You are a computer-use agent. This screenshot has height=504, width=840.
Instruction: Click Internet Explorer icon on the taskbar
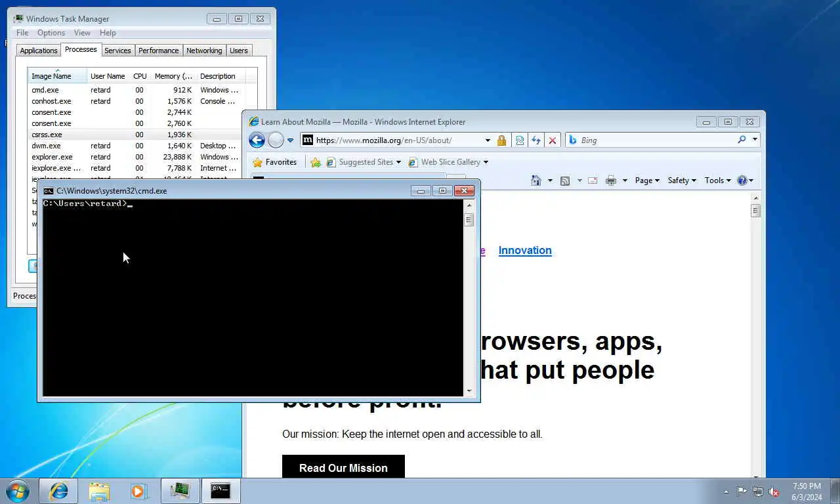point(58,491)
